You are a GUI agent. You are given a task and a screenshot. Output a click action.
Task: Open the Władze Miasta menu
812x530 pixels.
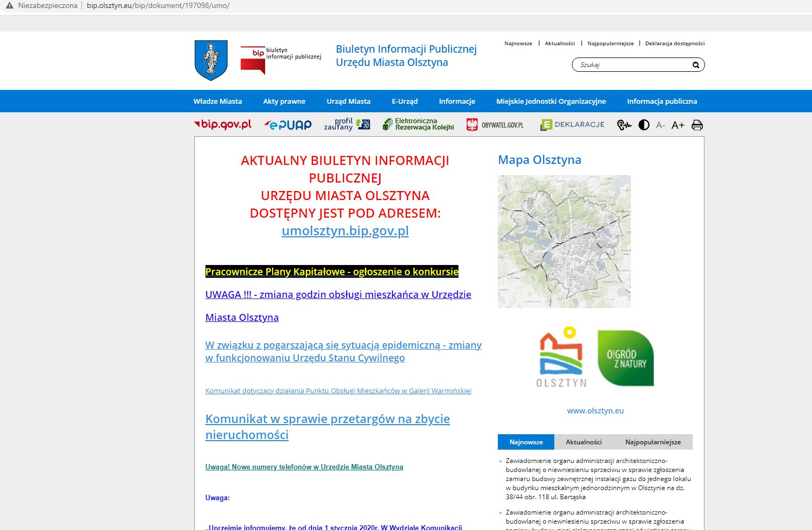click(x=218, y=101)
